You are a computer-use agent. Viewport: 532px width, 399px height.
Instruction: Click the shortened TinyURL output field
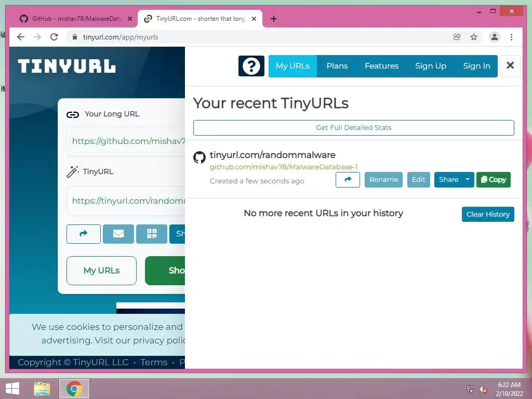126,201
